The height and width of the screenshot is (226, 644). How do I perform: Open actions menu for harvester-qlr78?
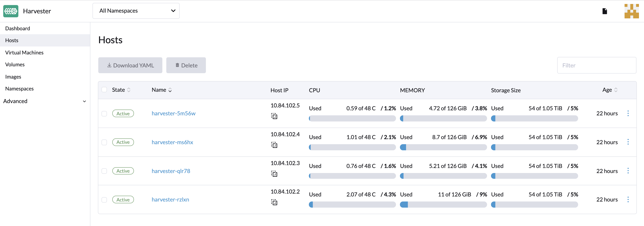628,171
